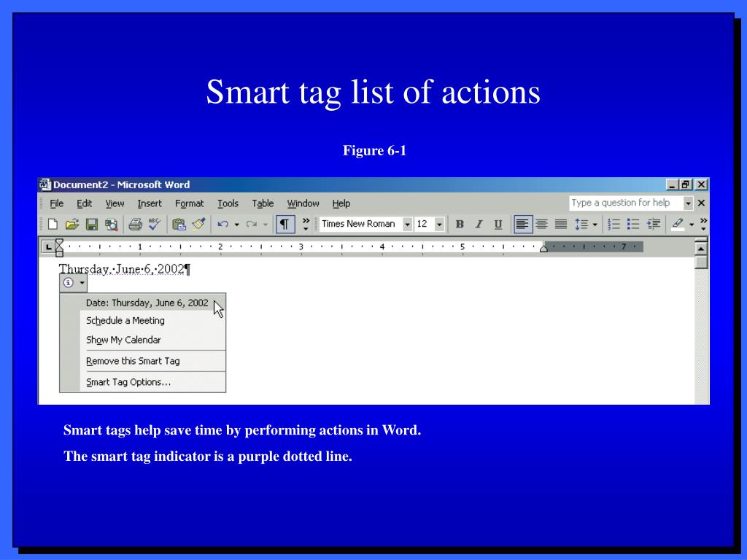Click the New Blank Document icon

[x=53, y=225]
